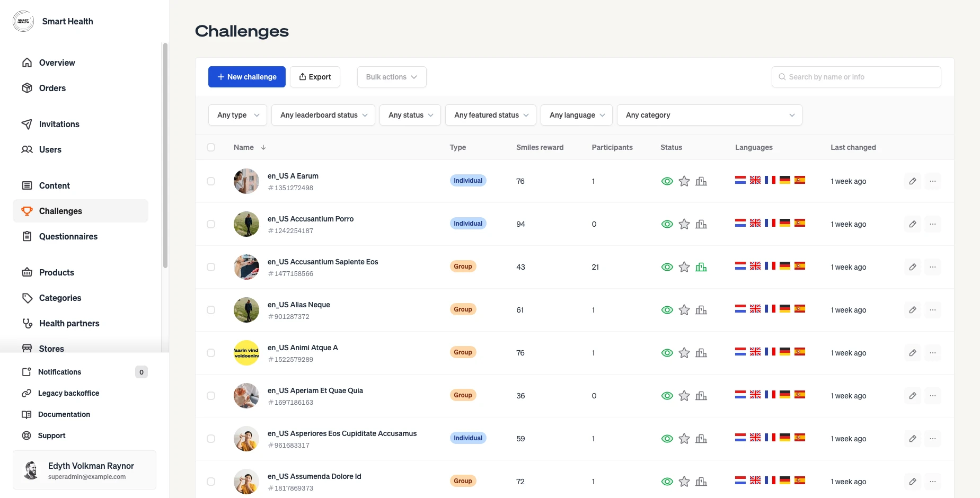Open more options for en_US Alias Neque
This screenshot has height=498, width=980.
[x=933, y=310]
